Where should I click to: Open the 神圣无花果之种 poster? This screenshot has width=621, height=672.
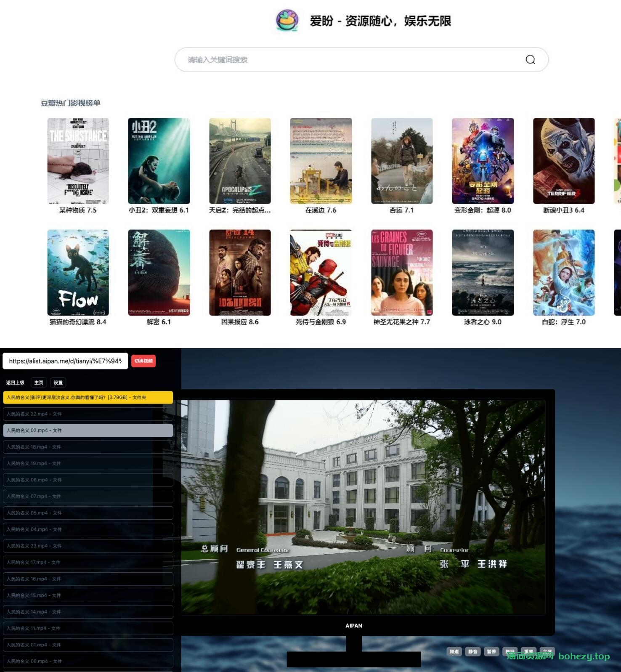coord(402,272)
